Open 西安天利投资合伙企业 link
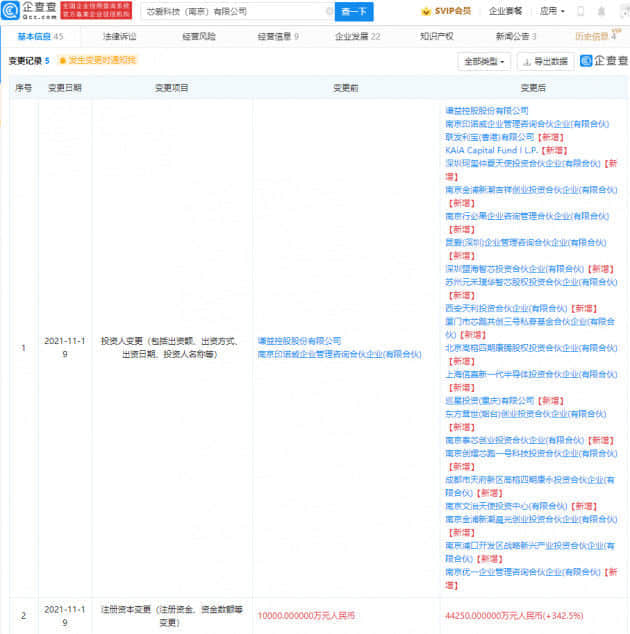Viewport: 630px width, 634px height. coord(506,309)
